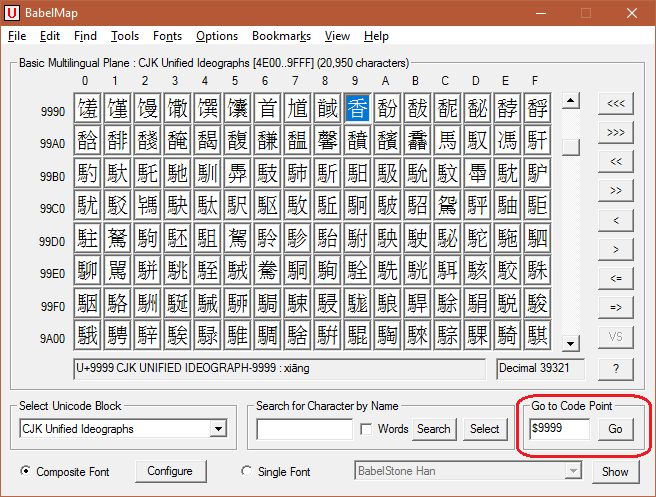Select the 駆 character in row 99C0
The image size is (656, 497).
coord(267,205)
